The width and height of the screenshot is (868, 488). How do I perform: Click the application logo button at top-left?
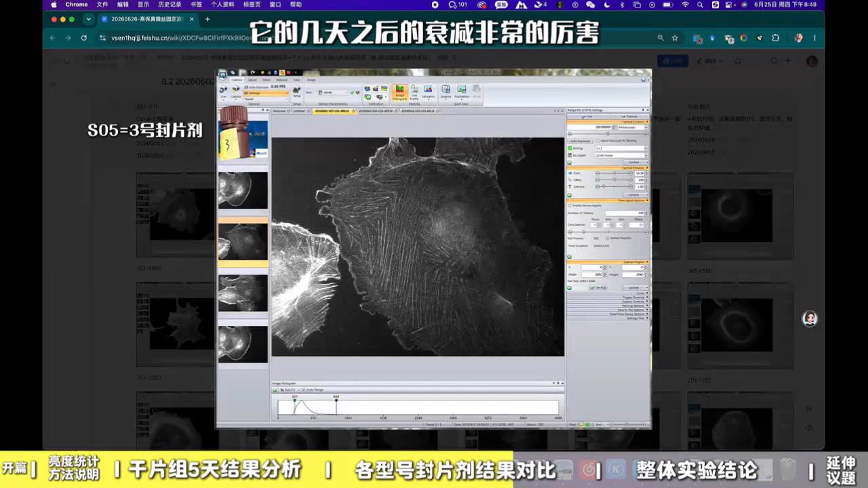222,75
